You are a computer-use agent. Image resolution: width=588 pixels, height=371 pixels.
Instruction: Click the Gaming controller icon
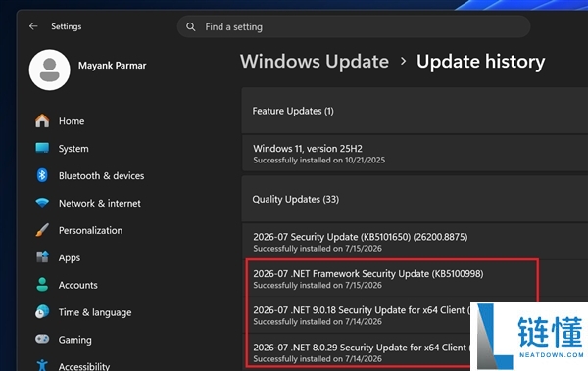(x=42, y=339)
